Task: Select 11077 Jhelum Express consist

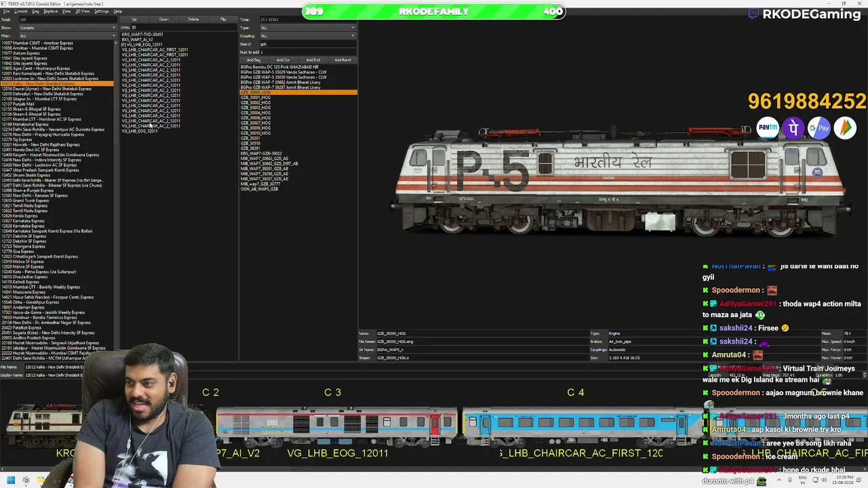Action: [x=58, y=54]
